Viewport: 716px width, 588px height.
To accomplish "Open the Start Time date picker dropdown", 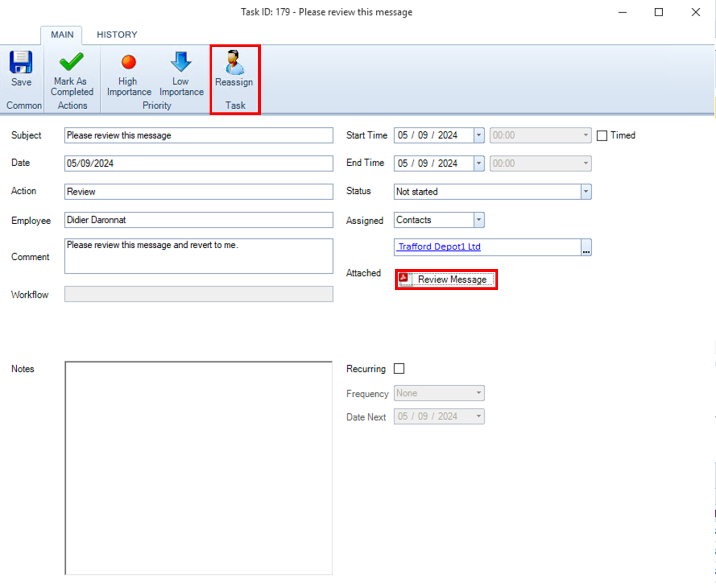I will [x=479, y=135].
